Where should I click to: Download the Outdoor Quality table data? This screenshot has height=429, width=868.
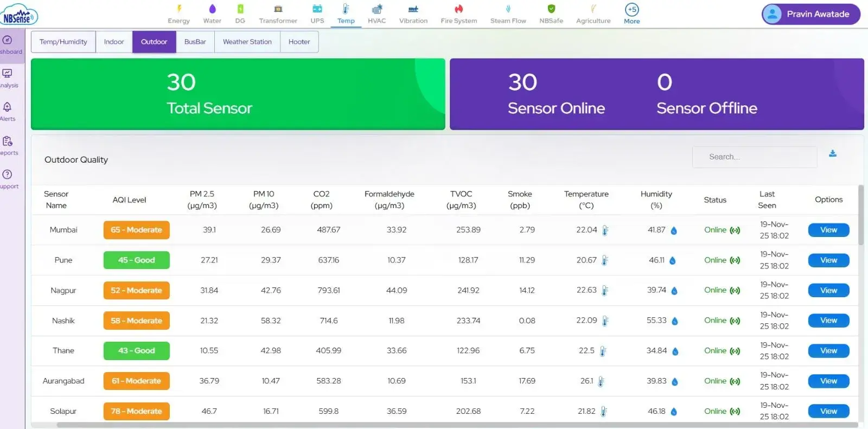[x=832, y=154]
